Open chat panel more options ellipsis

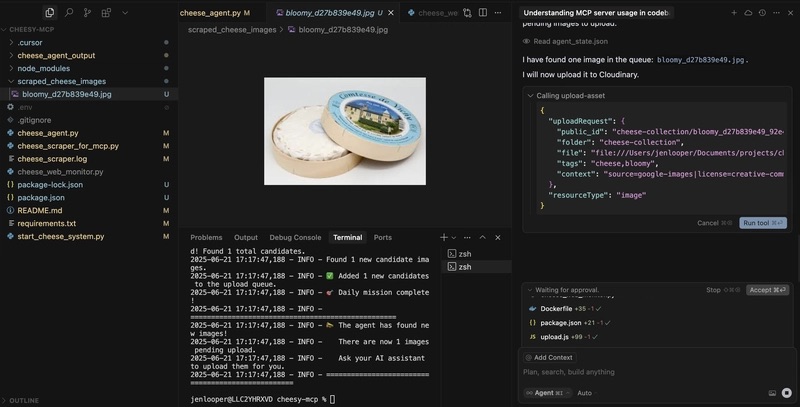click(x=776, y=13)
